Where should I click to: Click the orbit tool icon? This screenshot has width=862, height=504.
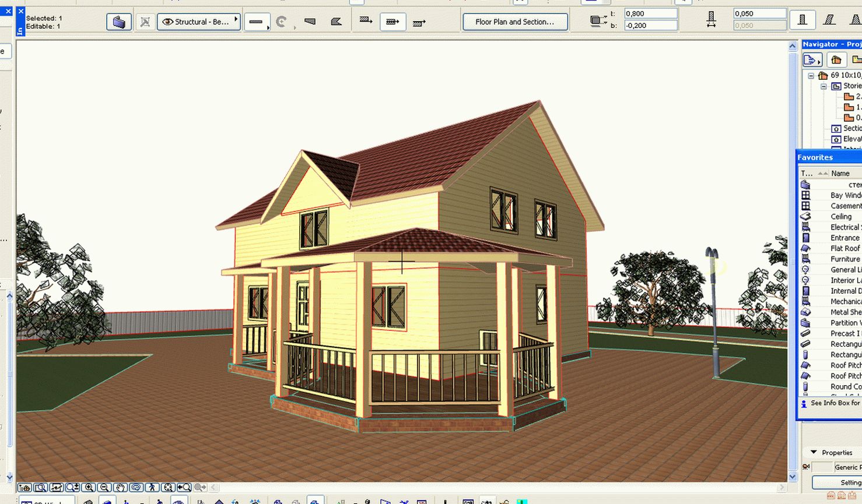pyautogui.click(x=136, y=488)
